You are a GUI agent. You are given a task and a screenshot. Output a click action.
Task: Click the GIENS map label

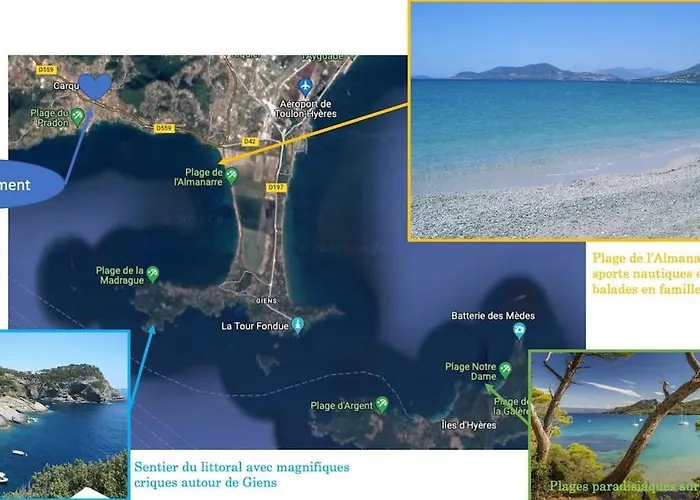(x=266, y=301)
